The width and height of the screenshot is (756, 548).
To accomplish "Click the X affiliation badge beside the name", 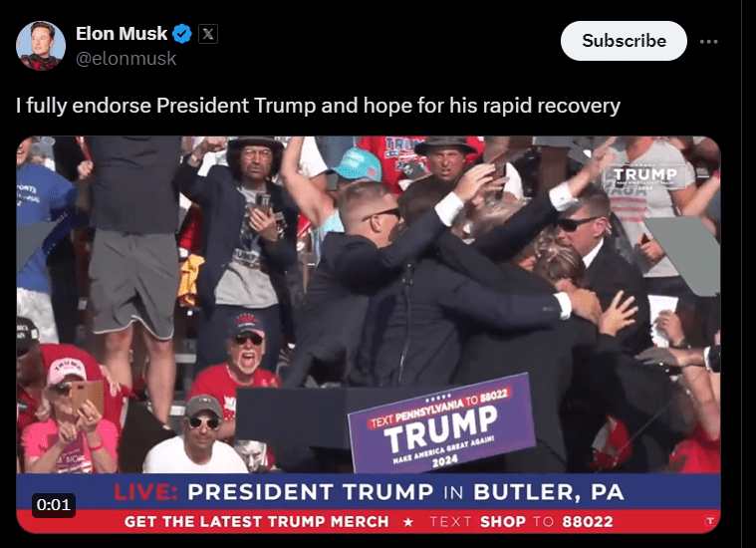I will [208, 34].
